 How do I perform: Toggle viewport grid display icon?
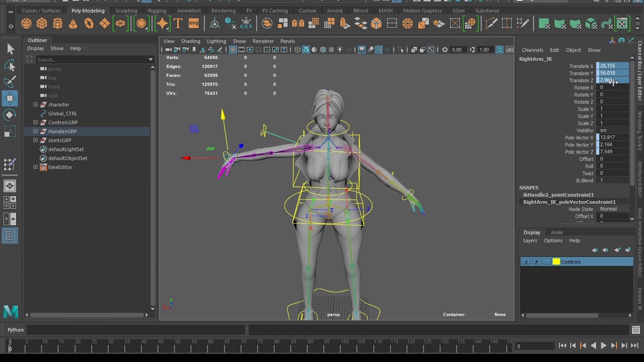click(233, 50)
